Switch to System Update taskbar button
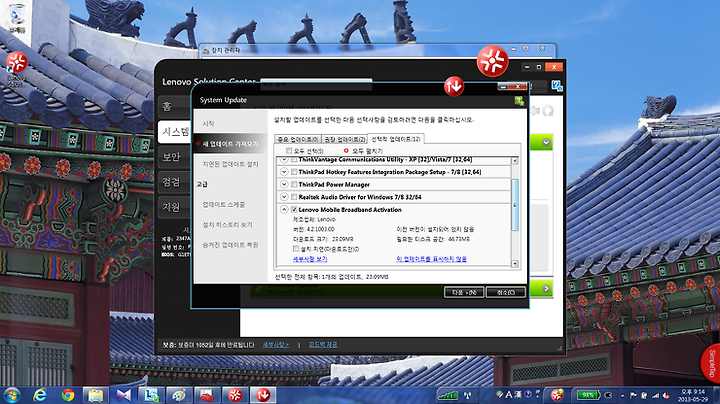 (263, 395)
